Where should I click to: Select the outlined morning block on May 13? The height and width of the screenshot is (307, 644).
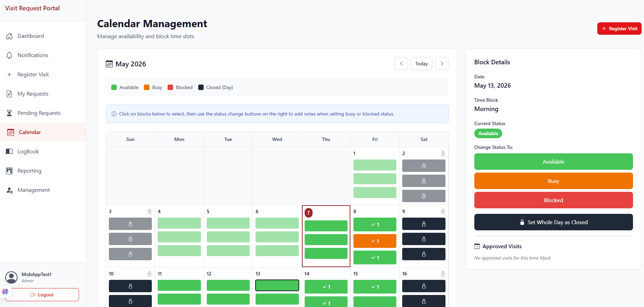277,285
